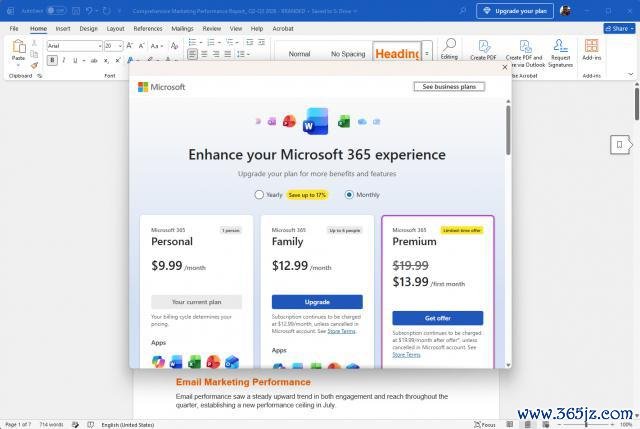640x429 pixels.
Task: Apply Subscript formatting
Action: pyautogui.click(x=106, y=60)
